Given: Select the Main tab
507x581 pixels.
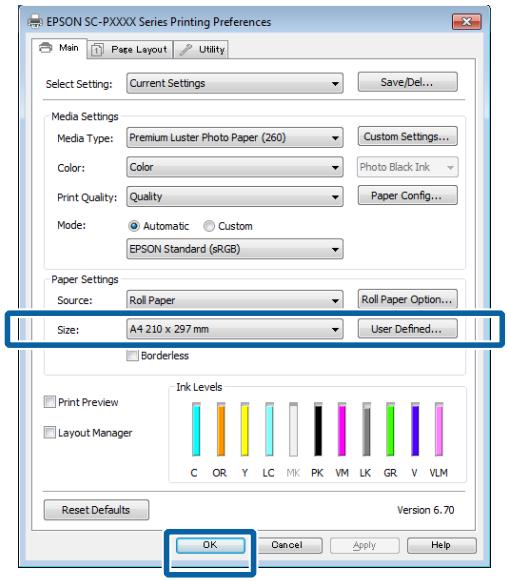Looking at the screenshot, I should click(x=59, y=48).
